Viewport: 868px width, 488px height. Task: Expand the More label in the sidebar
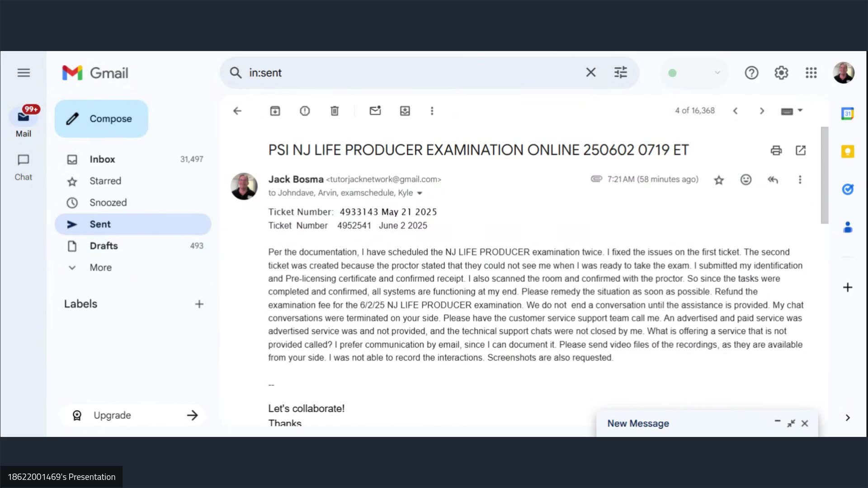[x=100, y=267]
